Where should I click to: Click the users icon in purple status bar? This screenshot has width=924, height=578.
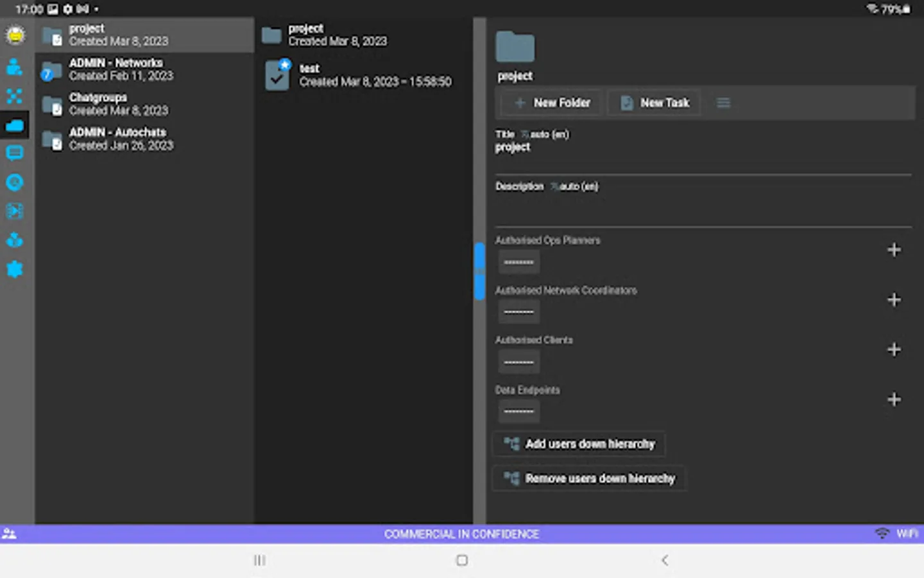point(9,534)
